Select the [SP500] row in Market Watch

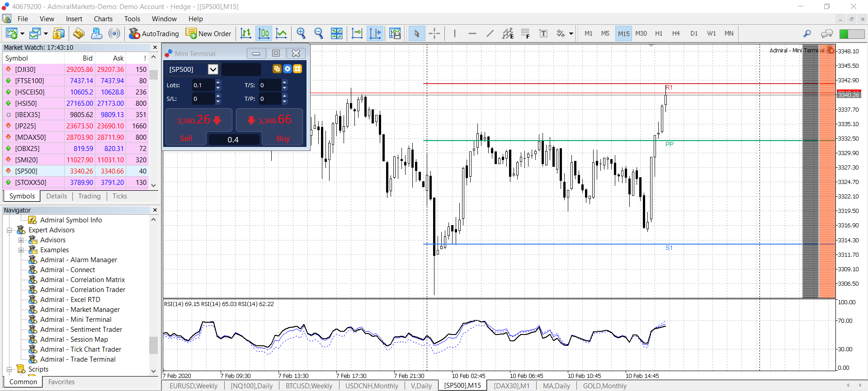point(76,171)
